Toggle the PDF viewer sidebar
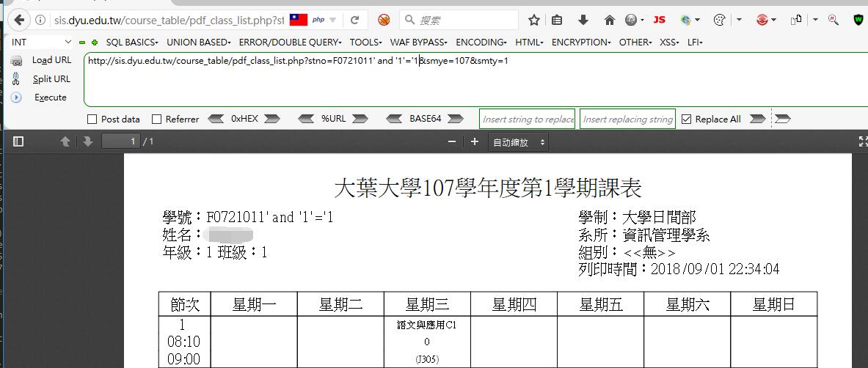The image size is (868, 368). [18, 141]
